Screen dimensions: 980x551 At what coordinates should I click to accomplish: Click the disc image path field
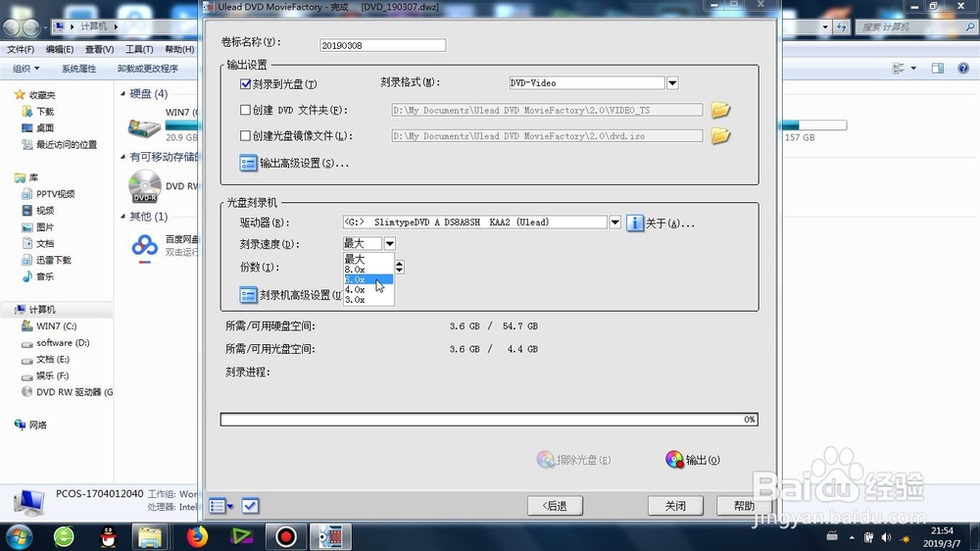(547, 135)
